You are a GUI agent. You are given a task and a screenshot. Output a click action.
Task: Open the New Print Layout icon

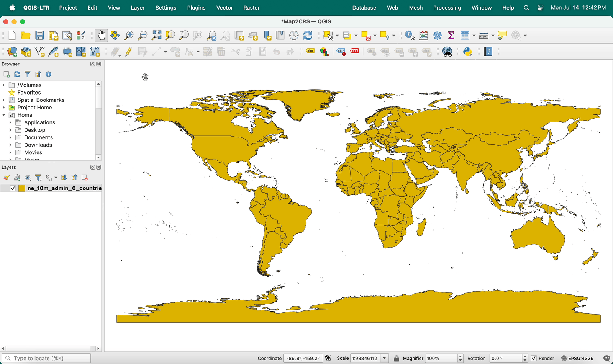[53, 36]
